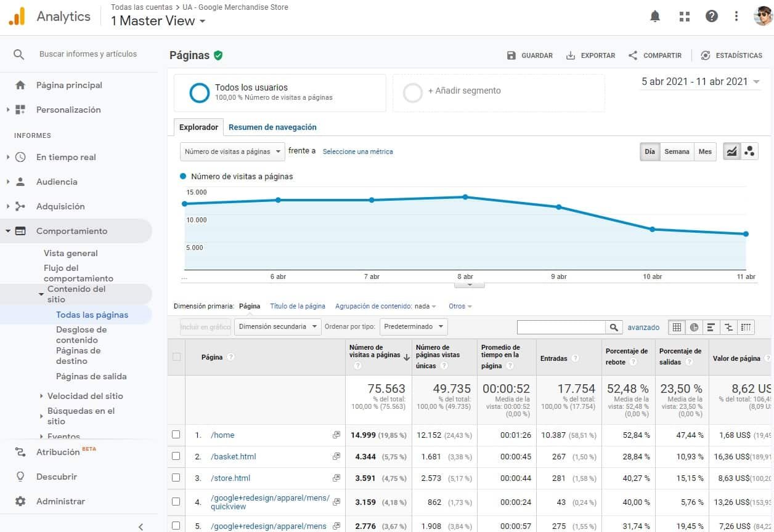Screen dimensions: 774x532
Task: Select the Explorador tab
Action: [x=198, y=127]
